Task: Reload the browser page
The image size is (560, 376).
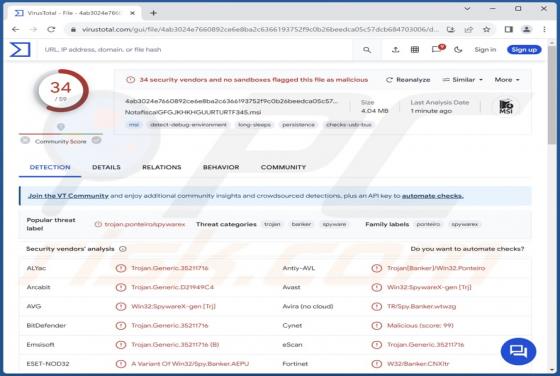Action: 51,29
